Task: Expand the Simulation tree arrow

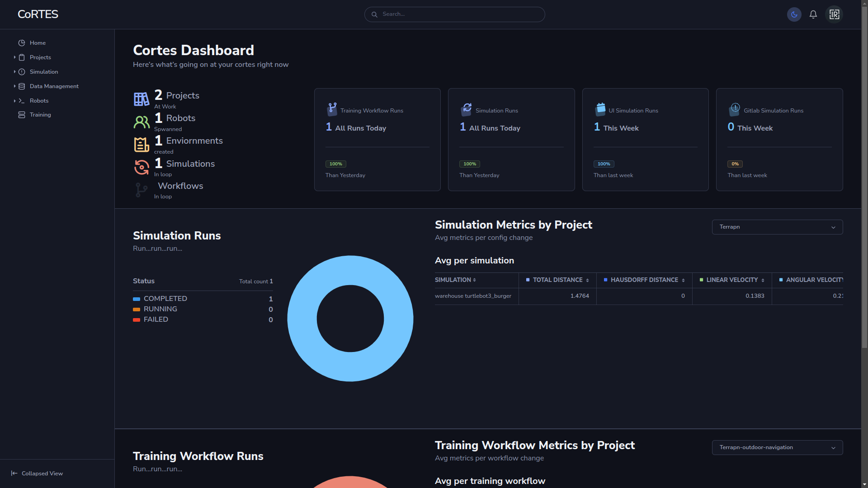Action: [x=14, y=72]
